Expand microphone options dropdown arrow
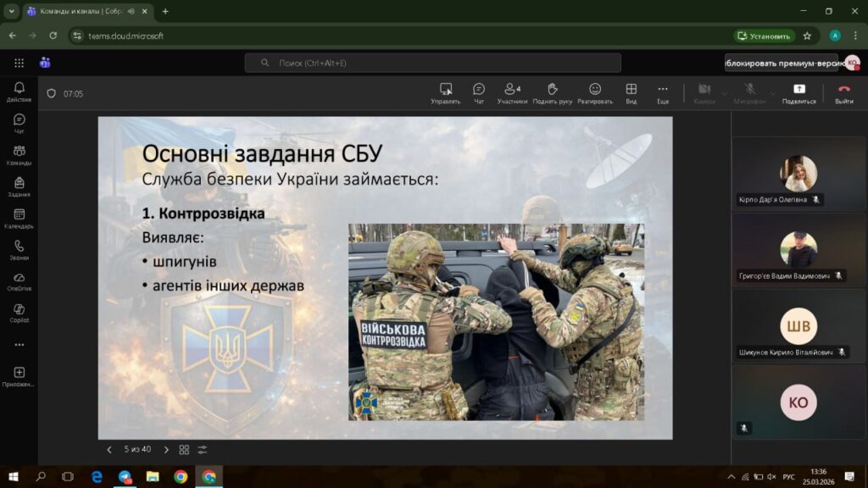The image size is (868, 488). 772,93
